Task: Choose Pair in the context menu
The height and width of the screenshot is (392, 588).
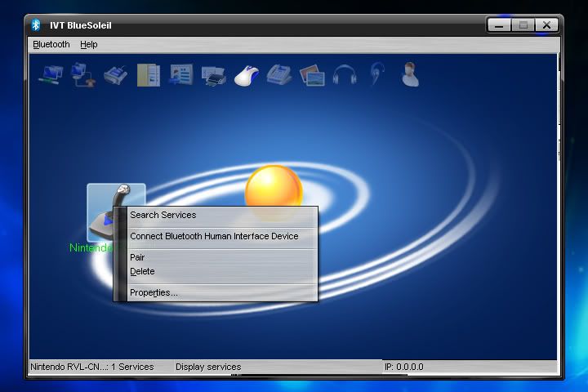Action: click(137, 257)
